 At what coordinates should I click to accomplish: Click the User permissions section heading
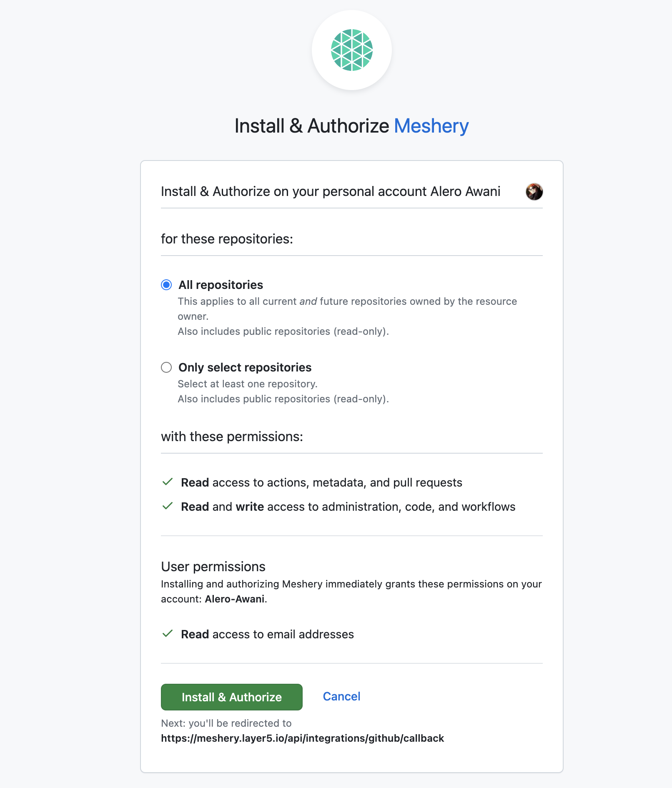pos(213,566)
